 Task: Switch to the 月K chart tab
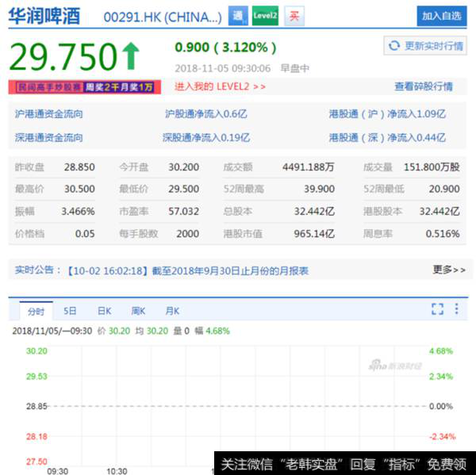pos(172,311)
